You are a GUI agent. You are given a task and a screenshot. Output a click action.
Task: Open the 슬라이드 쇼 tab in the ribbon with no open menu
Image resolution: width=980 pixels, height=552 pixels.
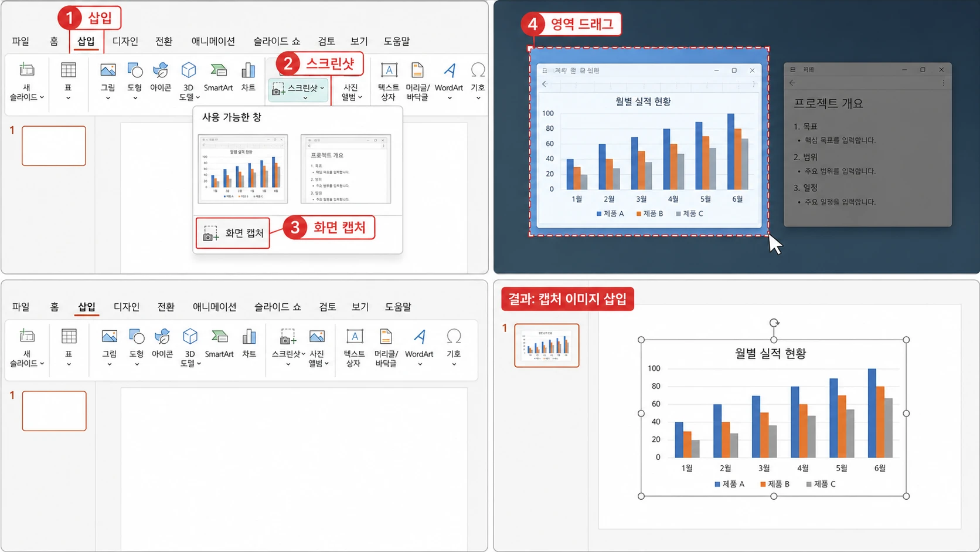pos(278,307)
